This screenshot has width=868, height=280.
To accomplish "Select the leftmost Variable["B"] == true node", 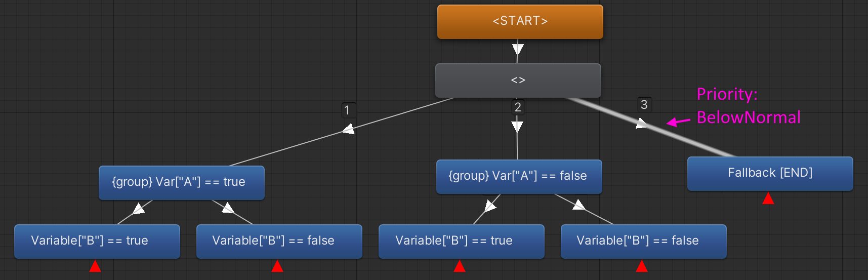I will 97,242.
